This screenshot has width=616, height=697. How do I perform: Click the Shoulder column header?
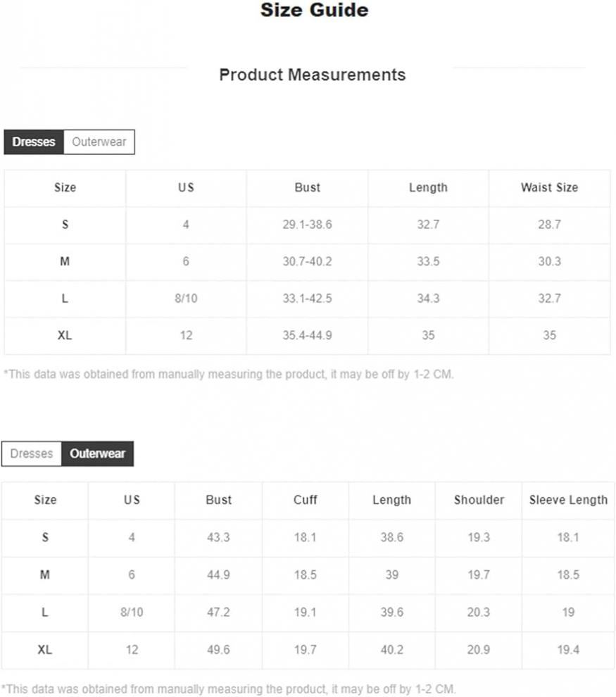(479, 500)
